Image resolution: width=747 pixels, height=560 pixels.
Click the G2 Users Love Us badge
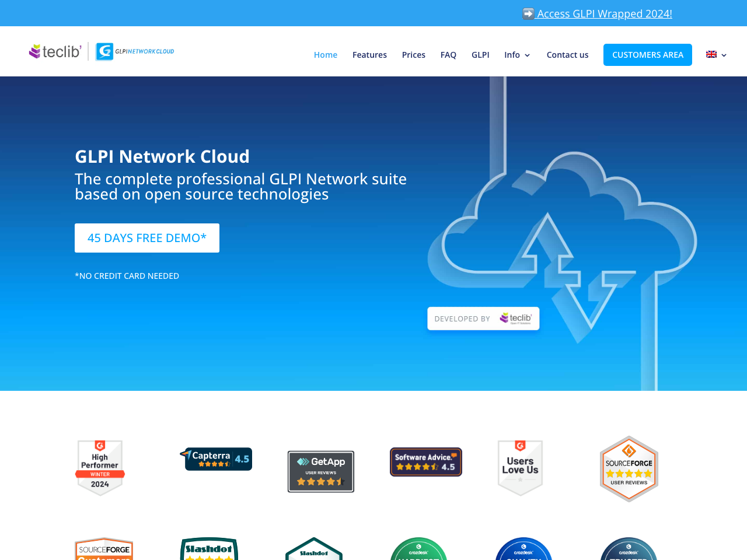pyautogui.click(x=519, y=467)
